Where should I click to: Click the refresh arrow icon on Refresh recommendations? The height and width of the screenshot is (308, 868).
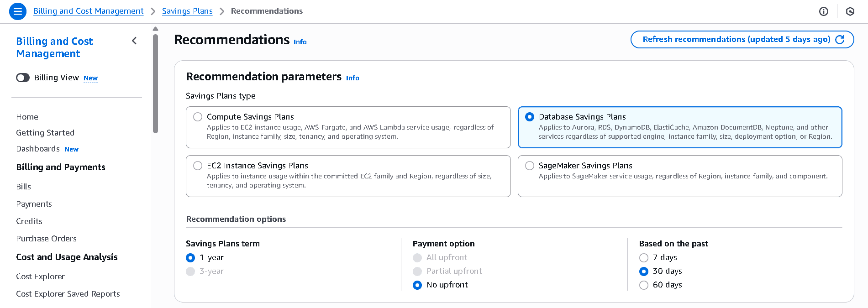[x=841, y=39]
